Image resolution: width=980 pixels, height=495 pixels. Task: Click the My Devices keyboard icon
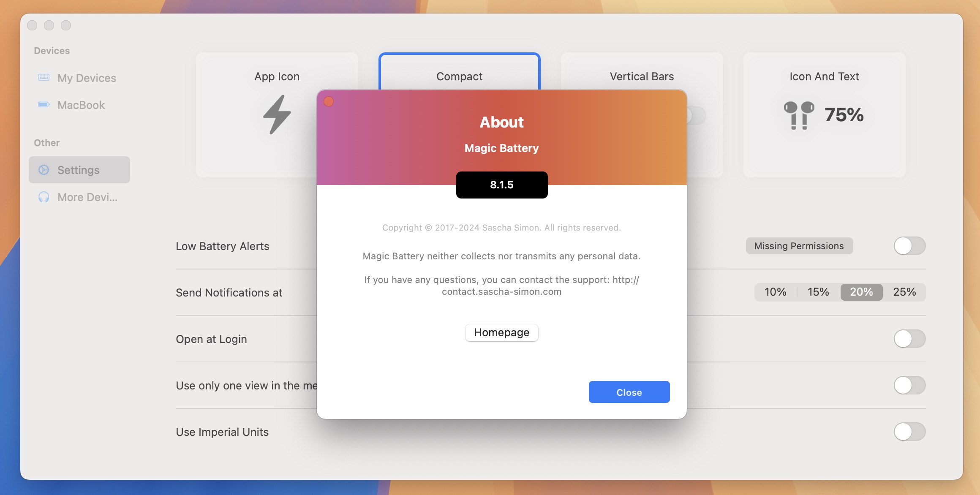coord(44,78)
